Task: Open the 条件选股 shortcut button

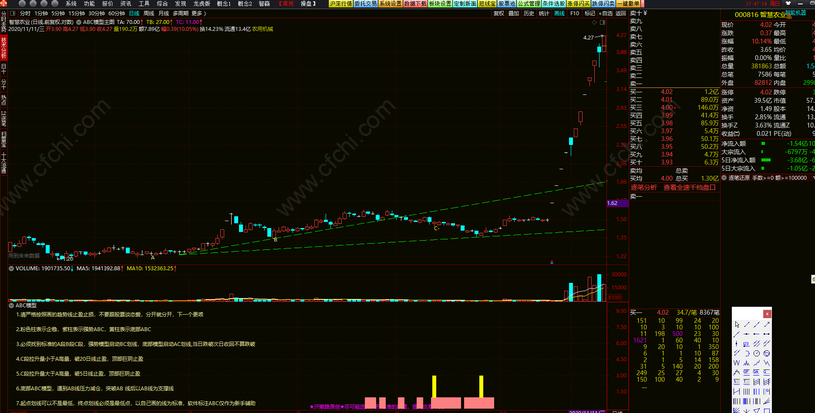Action: (554, 4)
